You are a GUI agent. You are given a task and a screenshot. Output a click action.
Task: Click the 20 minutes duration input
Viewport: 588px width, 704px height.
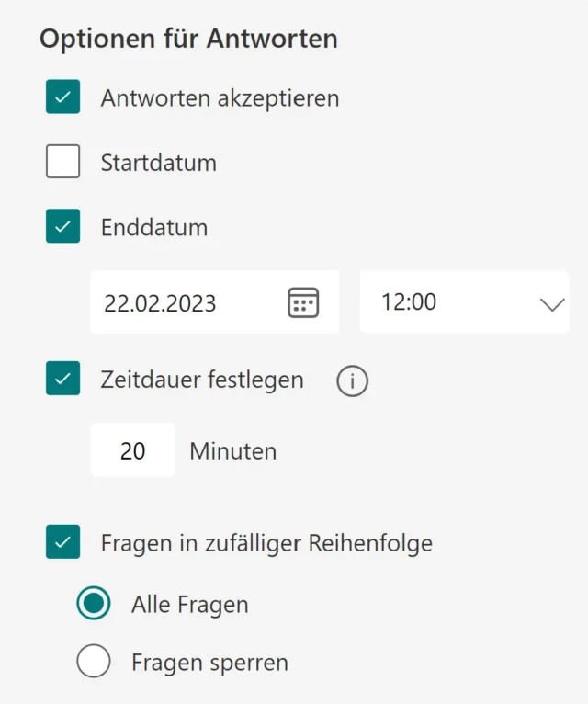(133, 450)
